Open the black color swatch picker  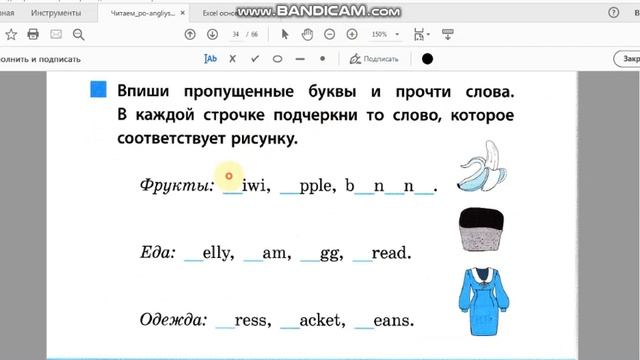click(427, 59)
